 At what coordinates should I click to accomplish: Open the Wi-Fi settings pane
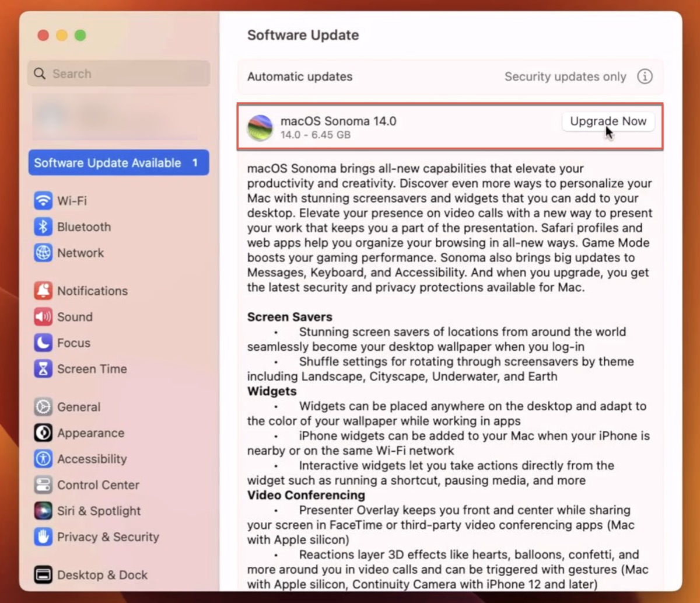[118, 201]
